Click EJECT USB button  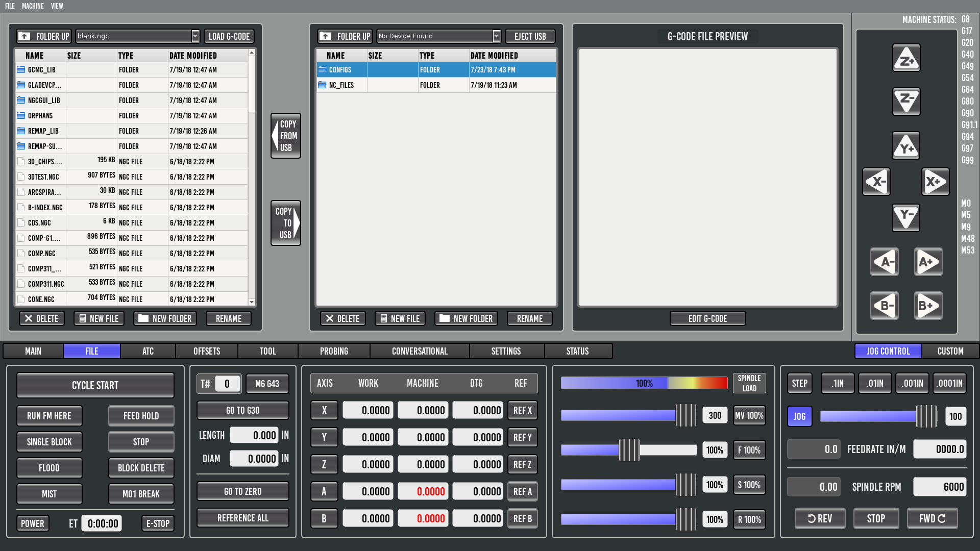530,36
